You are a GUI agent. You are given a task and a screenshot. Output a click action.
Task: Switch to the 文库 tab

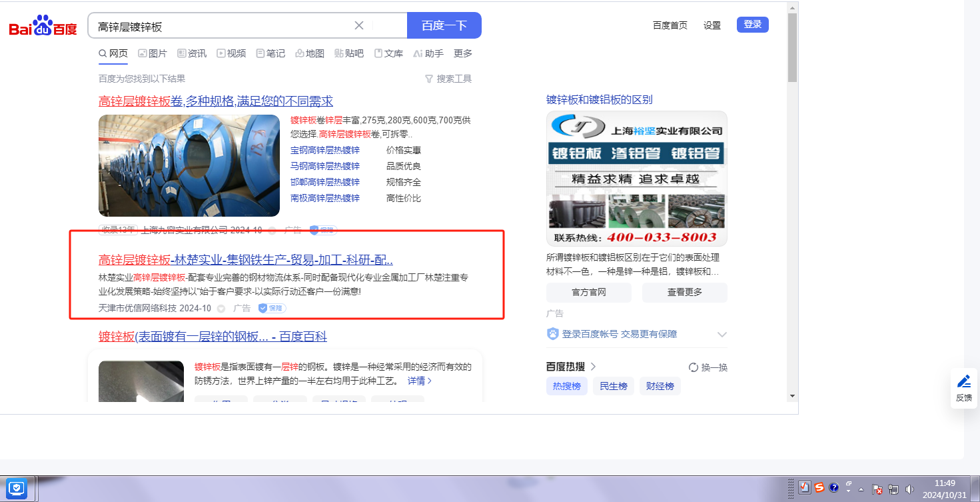click(388, 53)
